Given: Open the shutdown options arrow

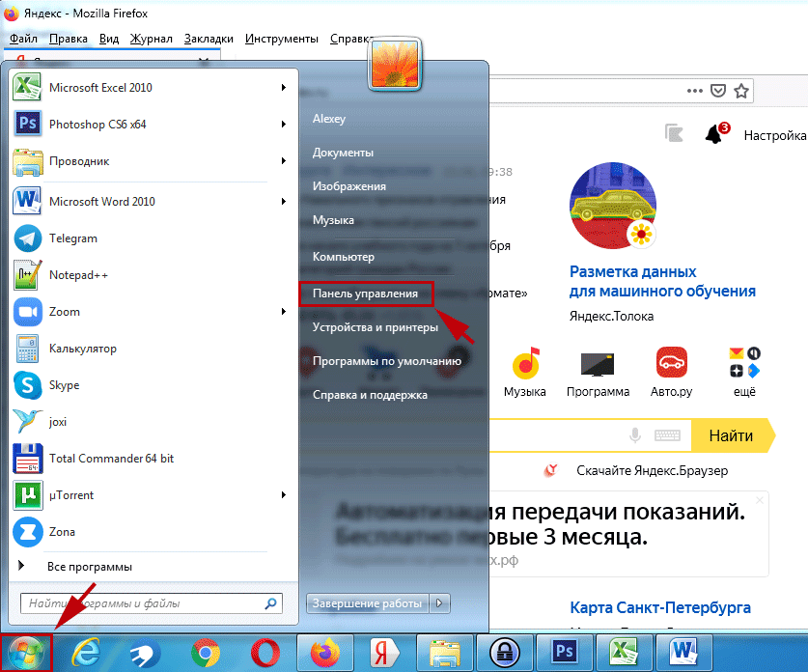Looking at the screenshot, I should tap(440, 603).
